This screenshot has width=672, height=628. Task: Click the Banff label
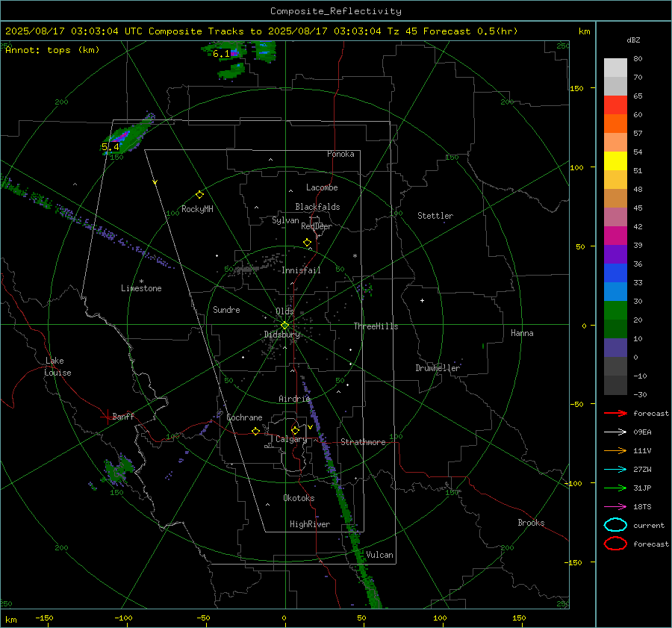pyautogui.click(x=123, y=416)
